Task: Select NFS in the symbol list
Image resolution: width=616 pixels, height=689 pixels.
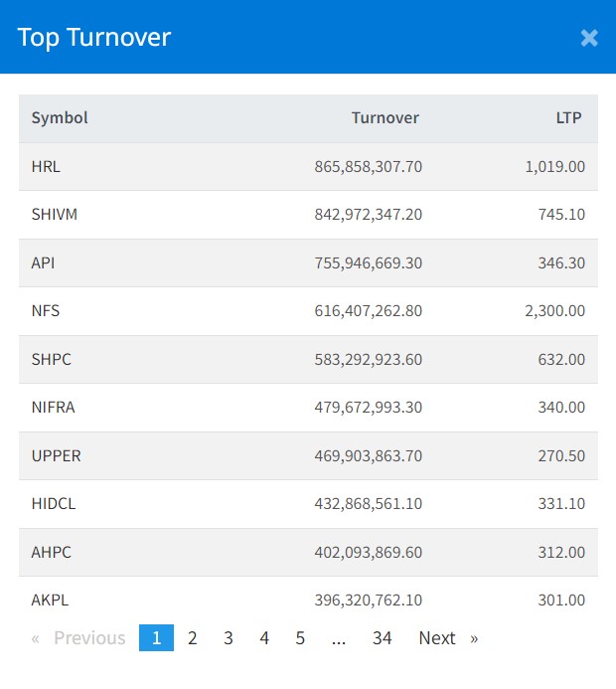Action: pyautogui.click(x=46, y=311)
